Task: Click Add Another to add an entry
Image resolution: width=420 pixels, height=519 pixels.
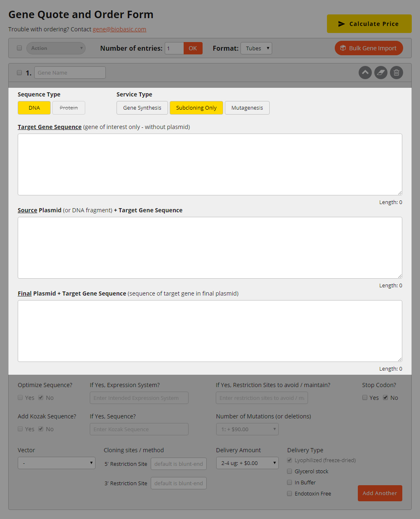Action: pos(380,493)
